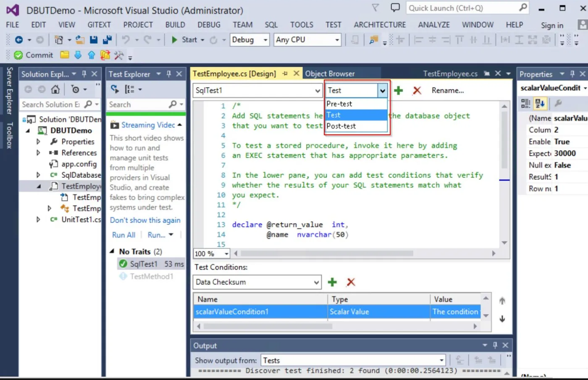
Task: Click the feedback speech bubble icon
Action: [x=395, y=8]
